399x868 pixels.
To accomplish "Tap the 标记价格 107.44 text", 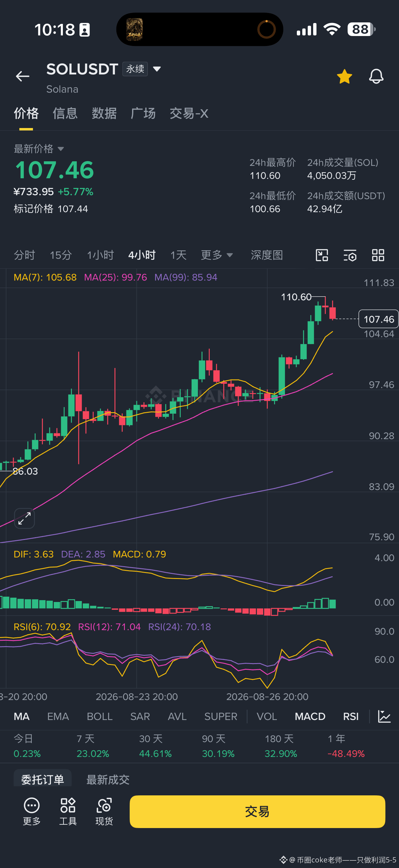I will pos(51,209).
